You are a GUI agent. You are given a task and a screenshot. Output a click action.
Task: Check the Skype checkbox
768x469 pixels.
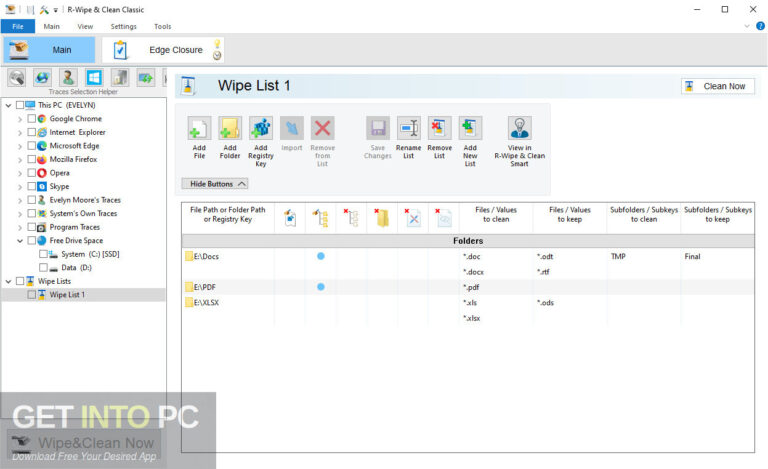click(31, 187)
